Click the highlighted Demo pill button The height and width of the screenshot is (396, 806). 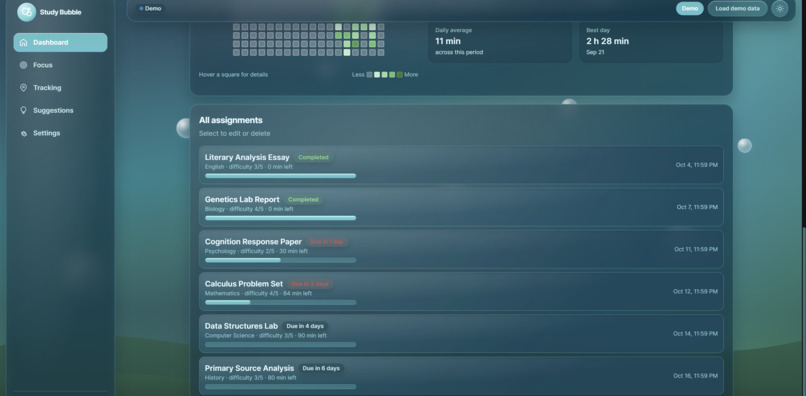click(690, 9)
